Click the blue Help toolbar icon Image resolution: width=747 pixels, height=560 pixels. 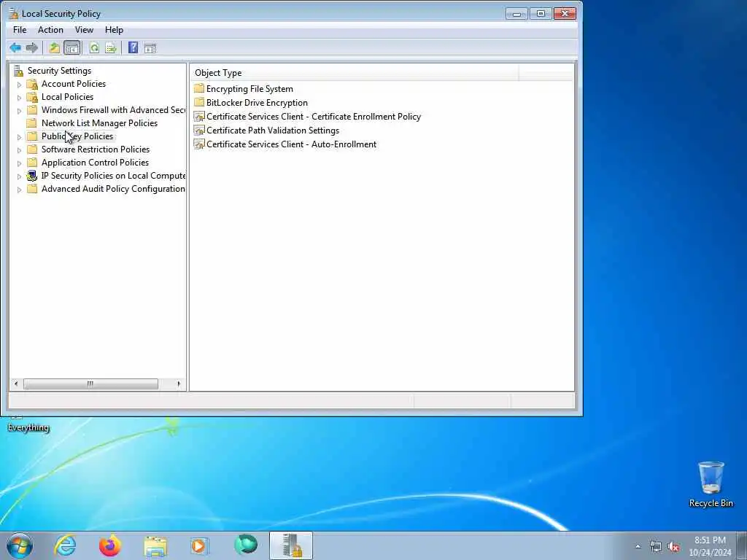pos(133,47)
